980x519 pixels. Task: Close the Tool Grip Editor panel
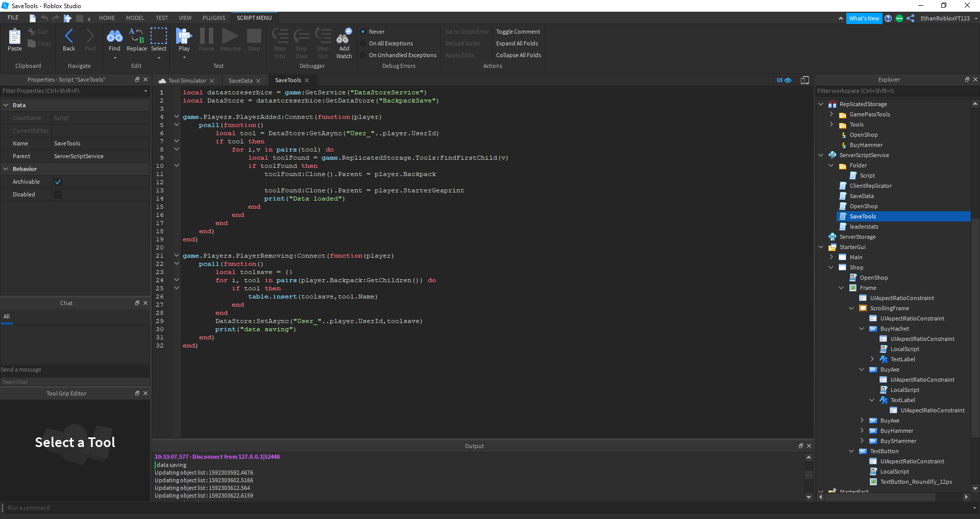point(145,393)
